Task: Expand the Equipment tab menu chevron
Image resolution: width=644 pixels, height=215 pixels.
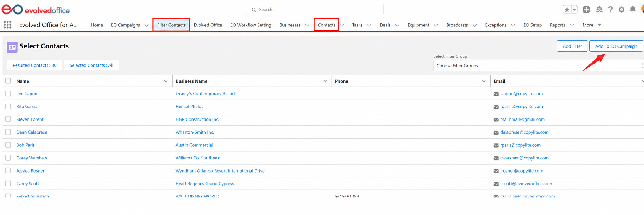Action: [x=436, y=25]
